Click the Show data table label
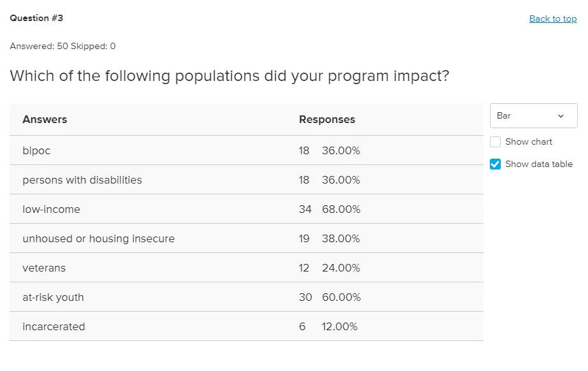Image resolution: width=588 pixels, height=371 pixels. 538,164
